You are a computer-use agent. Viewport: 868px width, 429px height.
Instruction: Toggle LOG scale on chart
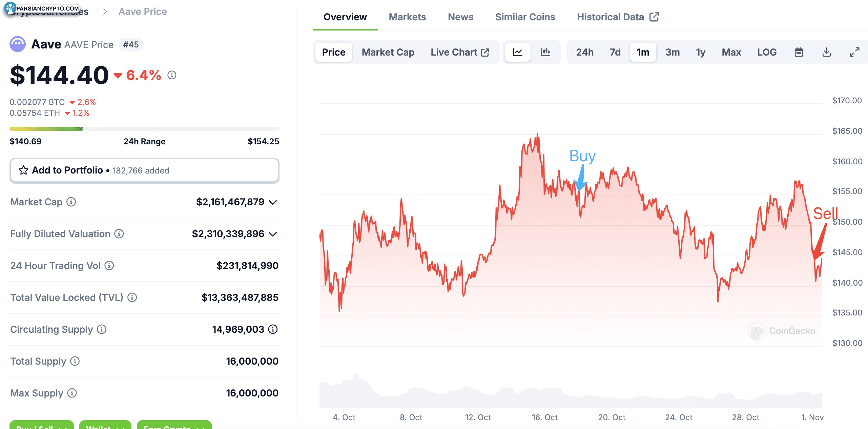coord(767,52)
